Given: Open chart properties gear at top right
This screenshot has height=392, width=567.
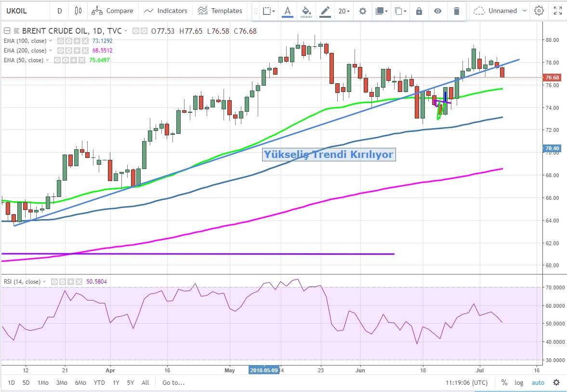Looking at the screenshot, I should tap(539, 11).
